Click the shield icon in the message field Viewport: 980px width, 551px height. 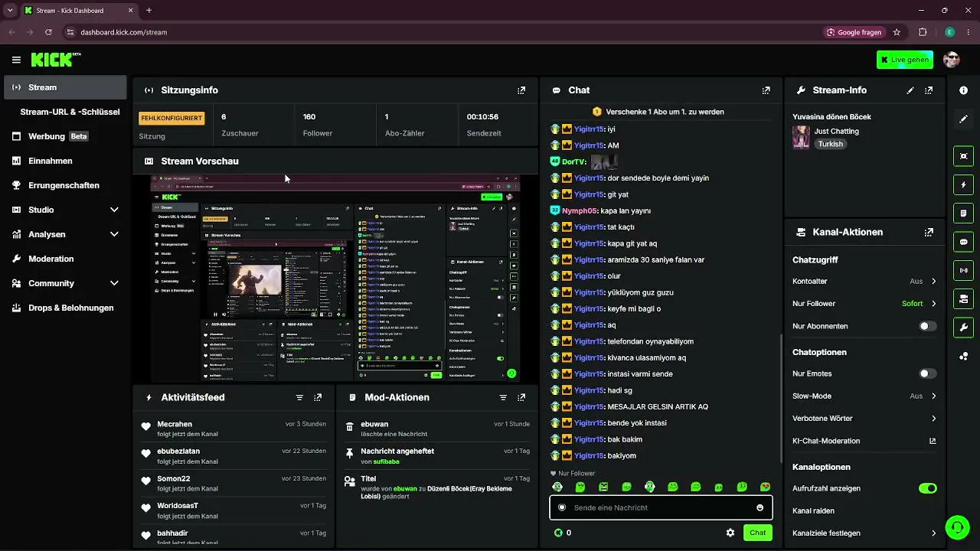coord(562,507)
